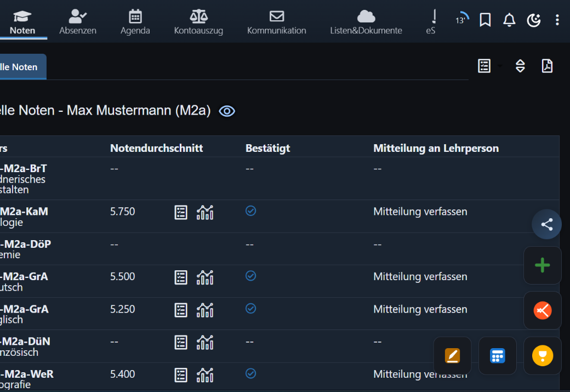Toggle visibility of Max Mustermann's grades

[x=226, y=111]
